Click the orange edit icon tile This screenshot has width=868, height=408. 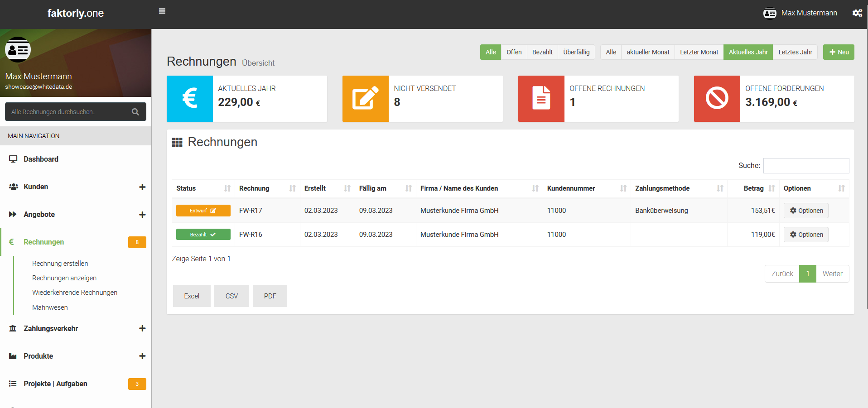[366, 99]
